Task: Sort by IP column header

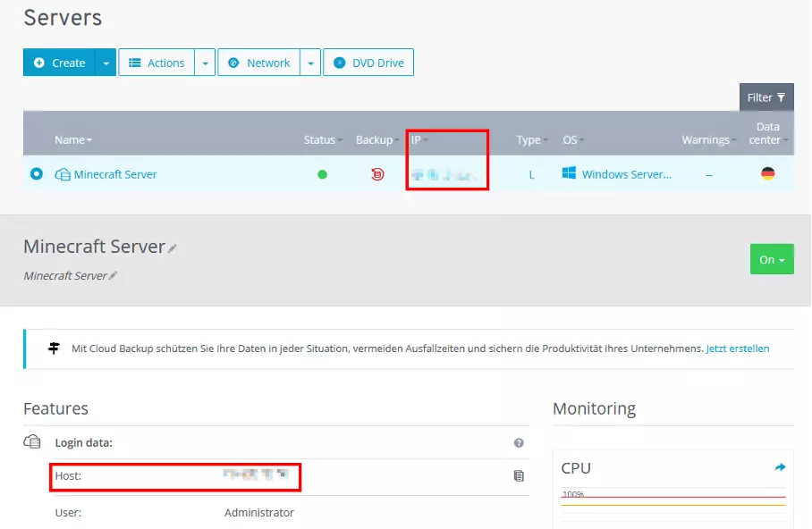Action: pyautogui.click(x=419, y=139)
